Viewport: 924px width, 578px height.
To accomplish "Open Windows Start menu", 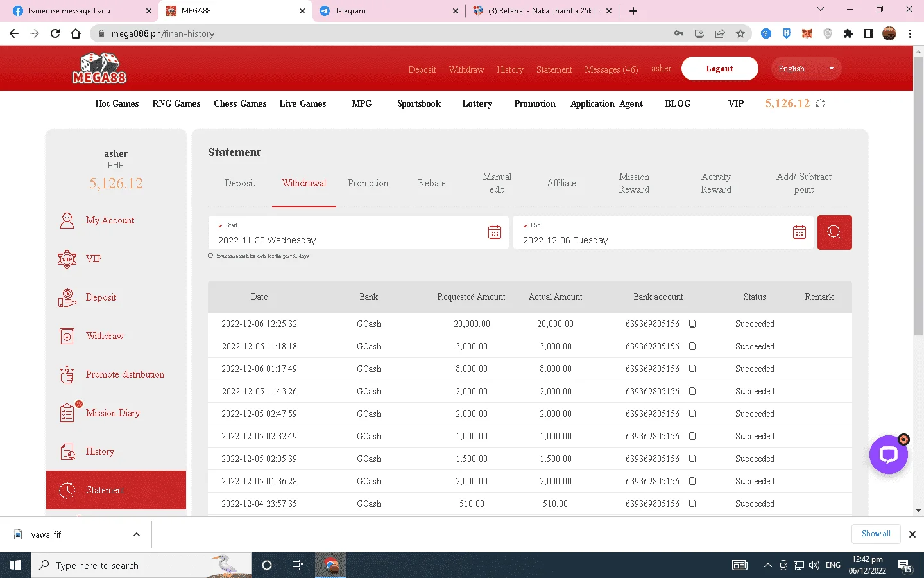I will [15, 565].
